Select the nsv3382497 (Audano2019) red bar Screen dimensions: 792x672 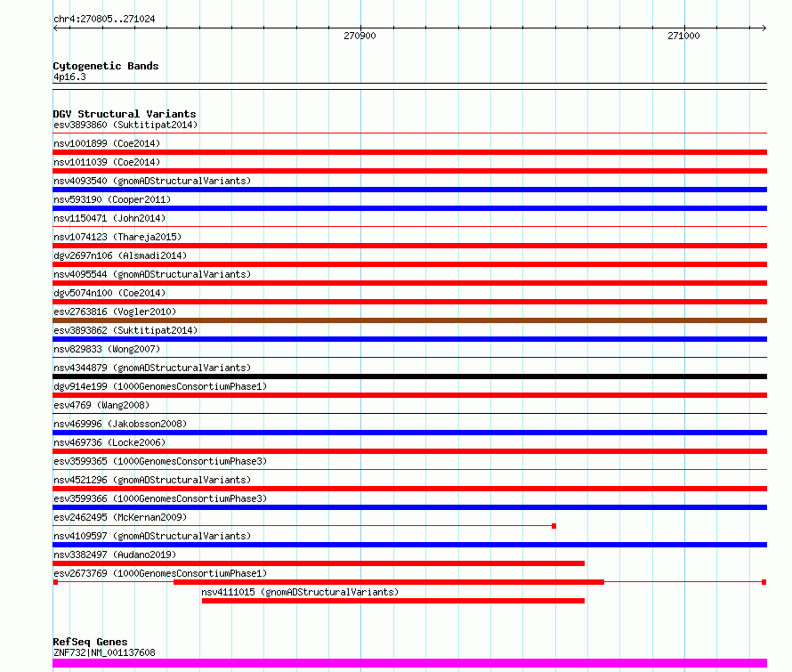tap(319, 563)
